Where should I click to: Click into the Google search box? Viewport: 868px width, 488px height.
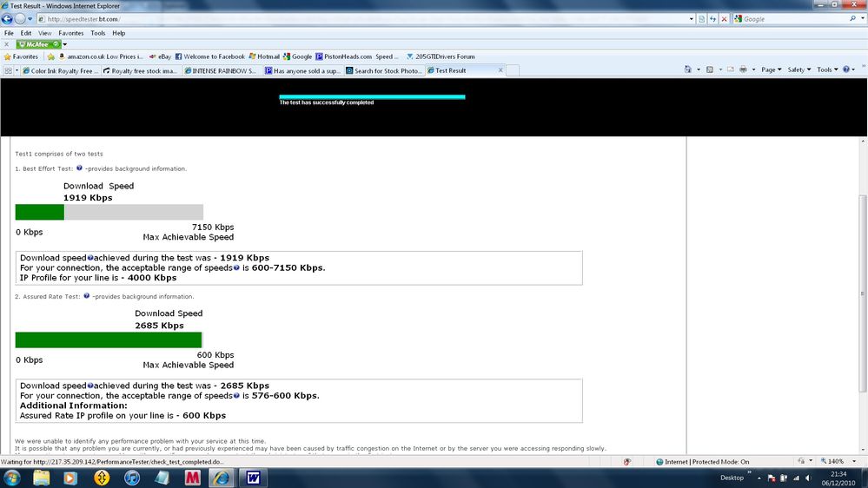(794, 19)
